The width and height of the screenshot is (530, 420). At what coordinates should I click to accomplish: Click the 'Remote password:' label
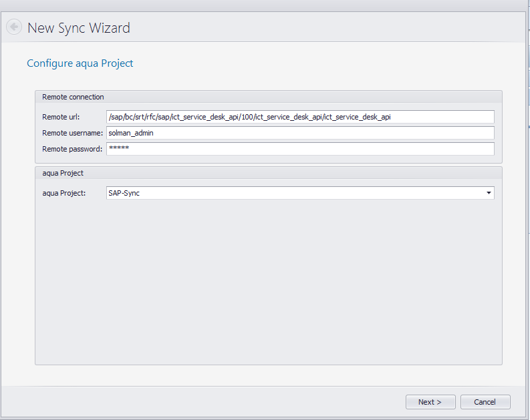(x=72, y=149)
